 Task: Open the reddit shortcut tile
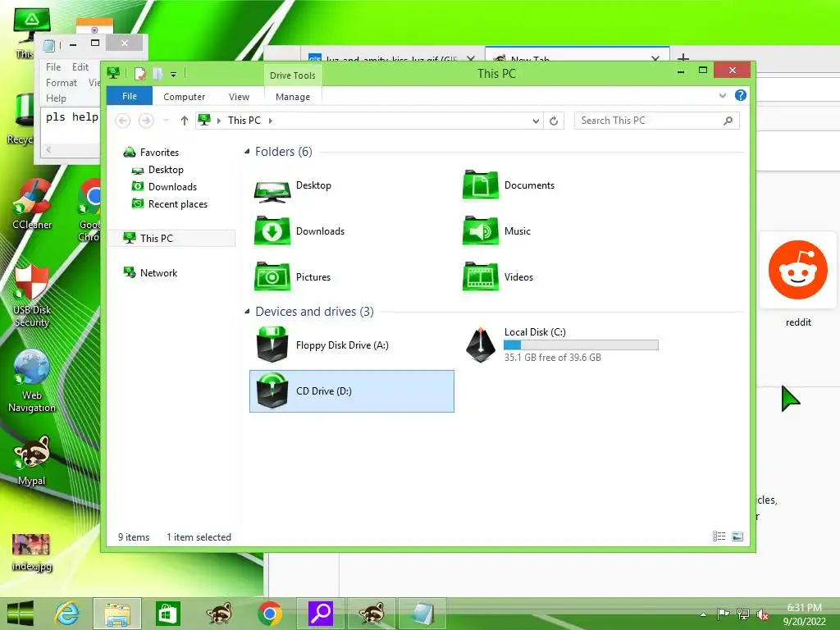coord(797,269)
